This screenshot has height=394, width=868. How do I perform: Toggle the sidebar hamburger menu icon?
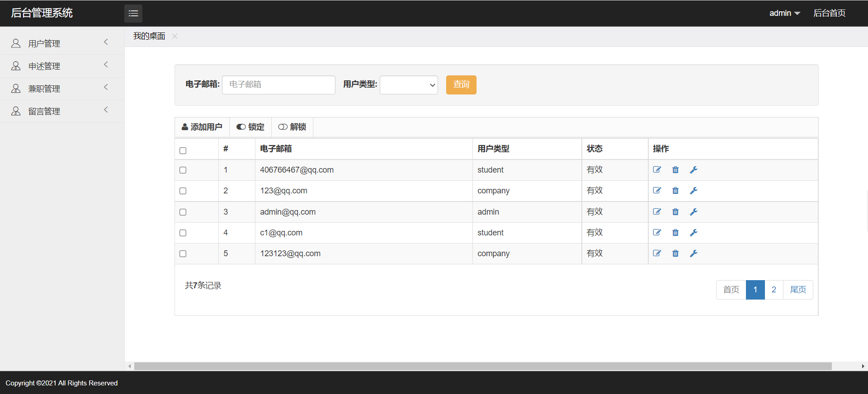click(x=133, y=14)
